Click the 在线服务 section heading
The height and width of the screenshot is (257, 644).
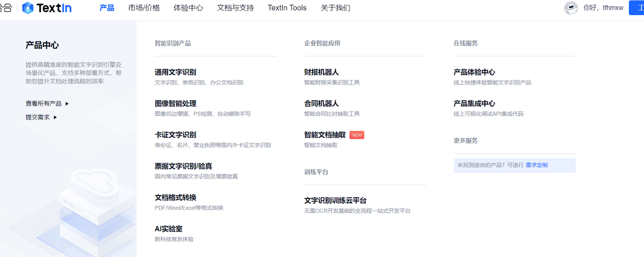465,43
